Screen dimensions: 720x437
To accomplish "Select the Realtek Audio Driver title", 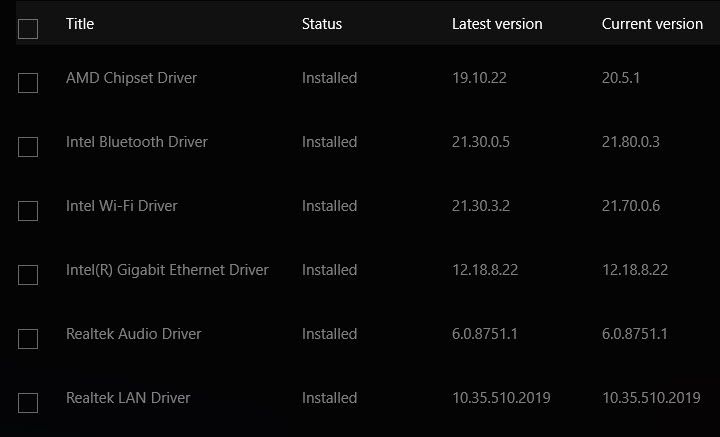I will pyautogui.click(x=134, y=334).
